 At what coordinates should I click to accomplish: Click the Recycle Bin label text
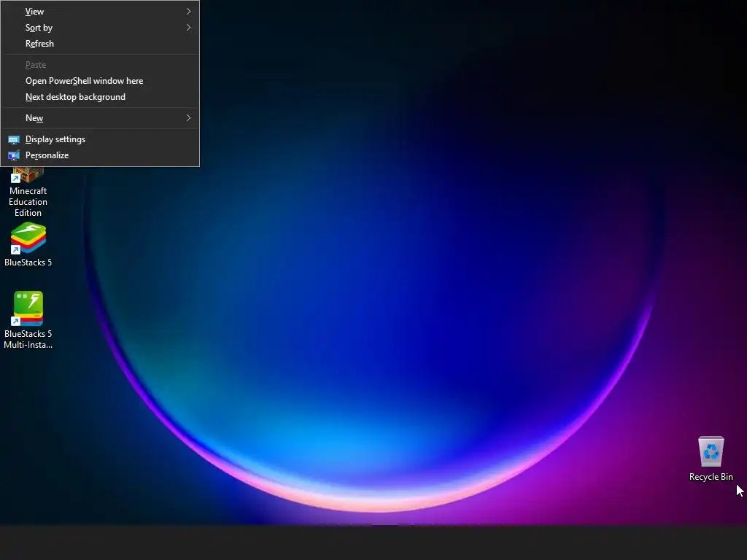tap(711, 477)
